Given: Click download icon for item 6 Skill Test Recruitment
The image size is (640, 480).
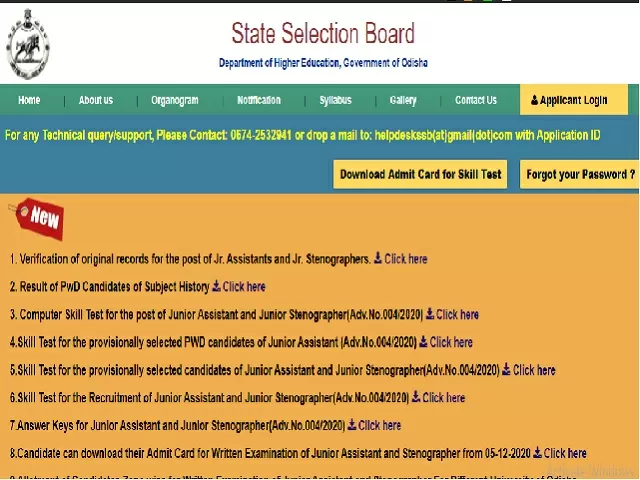Looking at the screenshot, I should click(x=416, y=396).
